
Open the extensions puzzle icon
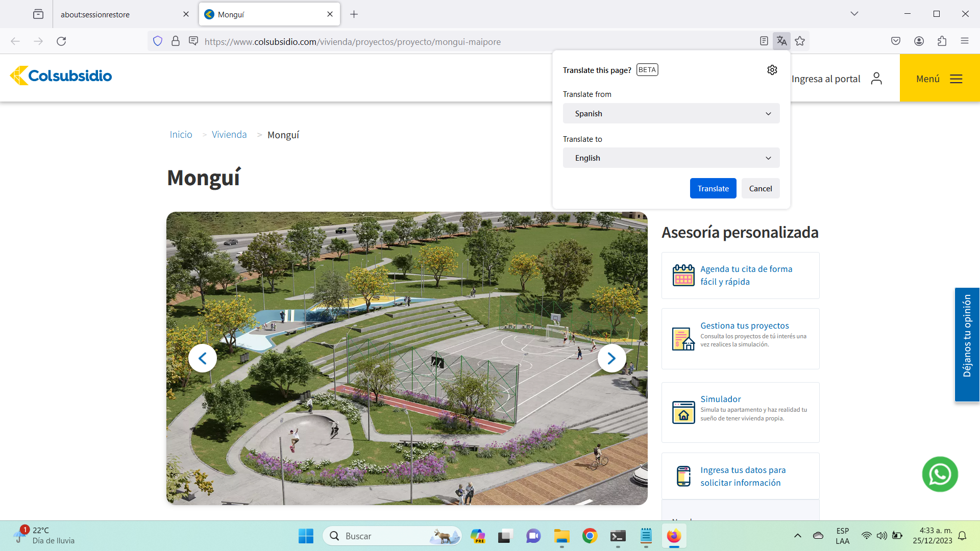[x=942, y=41]
